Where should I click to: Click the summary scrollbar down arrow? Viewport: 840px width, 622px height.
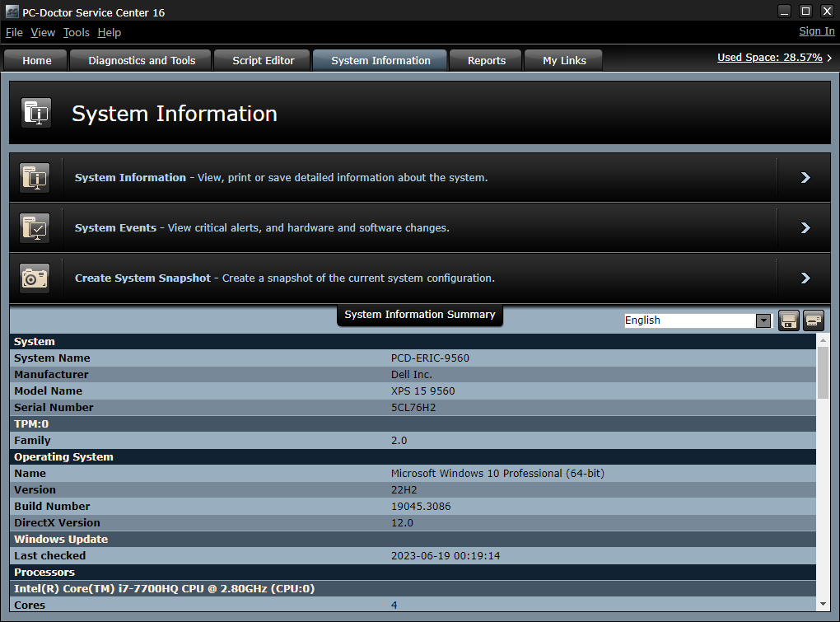click(x=824, y=604)
